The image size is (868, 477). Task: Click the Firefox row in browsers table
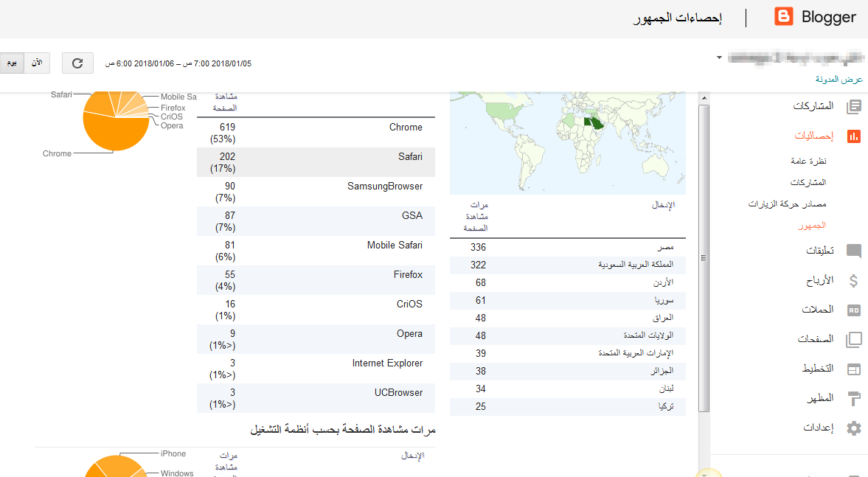pyautogui.click(x=316, y=281)
